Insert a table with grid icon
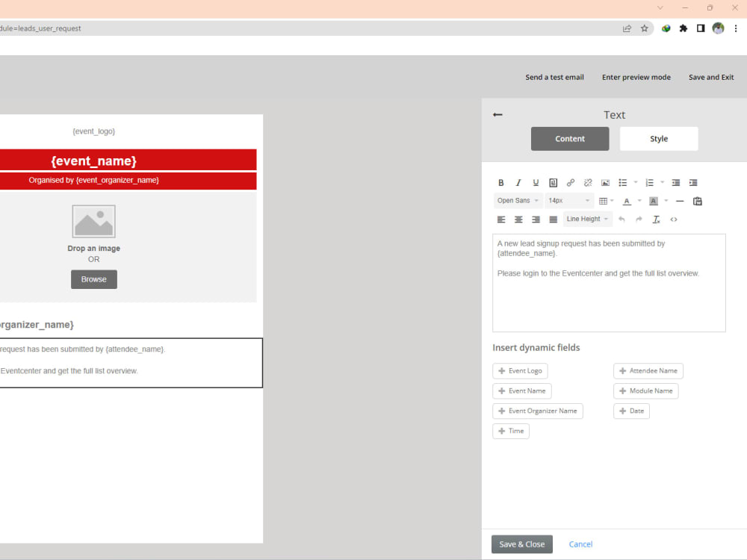The height and width of the screenshot is (560, 747). (x=603, y=201)
